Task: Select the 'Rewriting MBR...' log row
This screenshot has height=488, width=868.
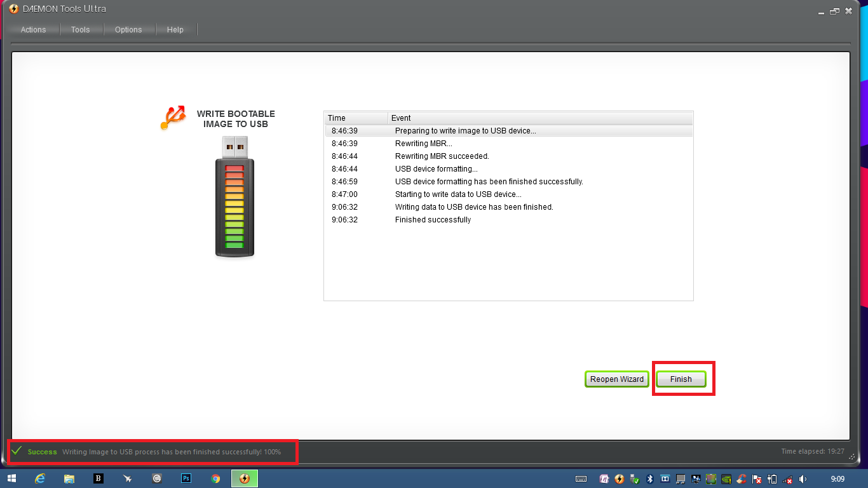Action: point(509,144)
